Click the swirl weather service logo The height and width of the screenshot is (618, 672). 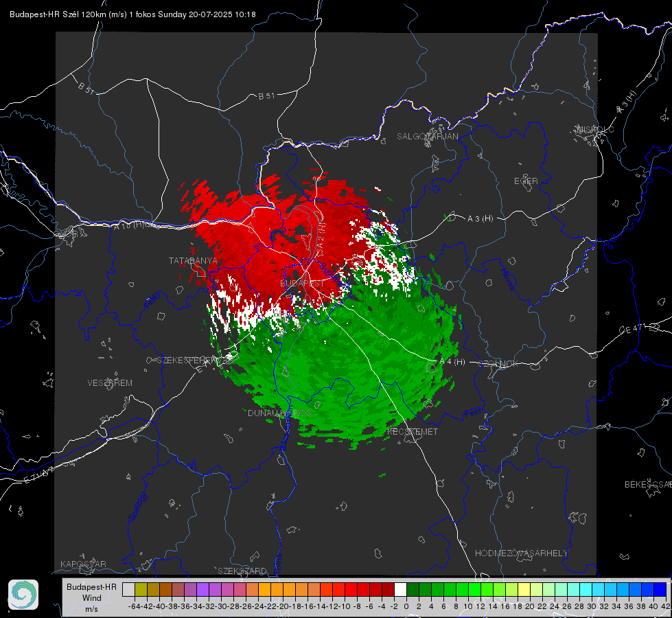coord(23,595)
